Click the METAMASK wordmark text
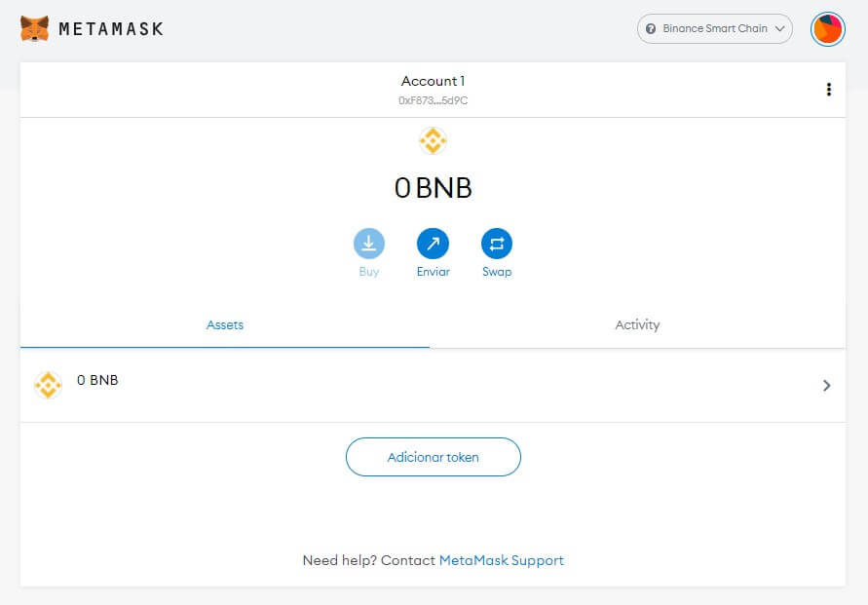Image resolution: width=868 pixels, height=605 pixels. click(x=111, y=29)
